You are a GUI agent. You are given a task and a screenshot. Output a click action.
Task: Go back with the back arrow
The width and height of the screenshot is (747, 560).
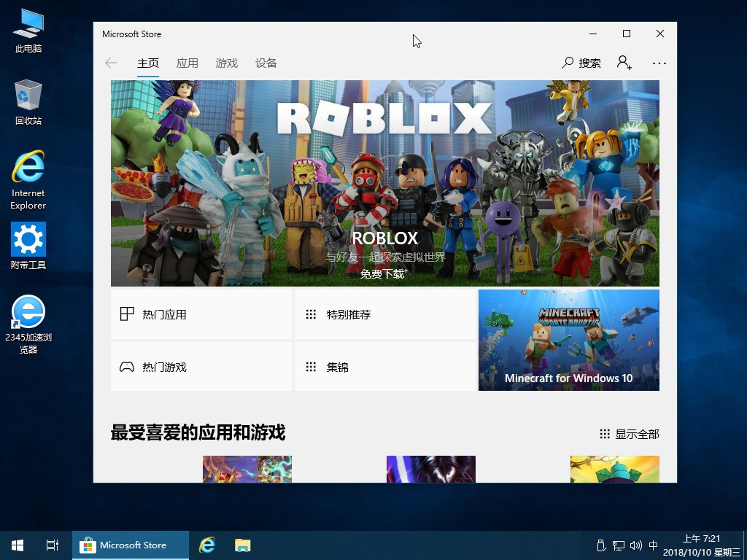(111, 63)
